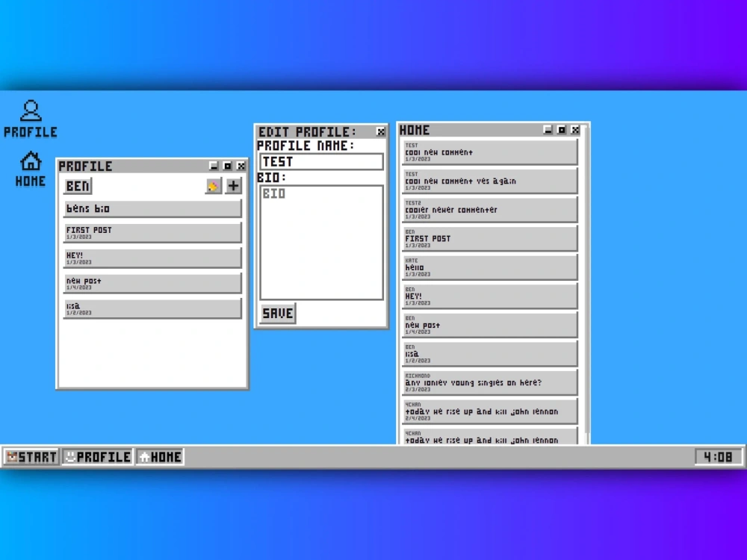747x560 pixels.
Task: Close the Home window
Action: (x=575, y=129)
